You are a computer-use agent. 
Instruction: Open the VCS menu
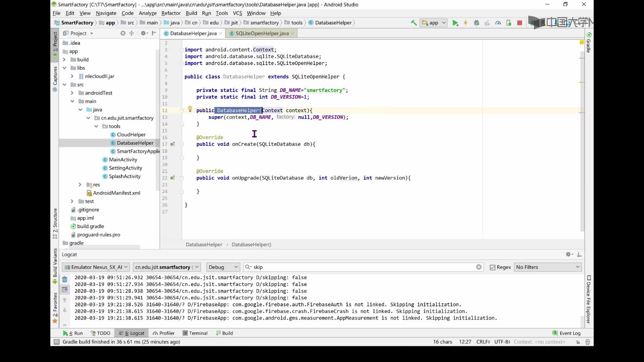(237, 13)
